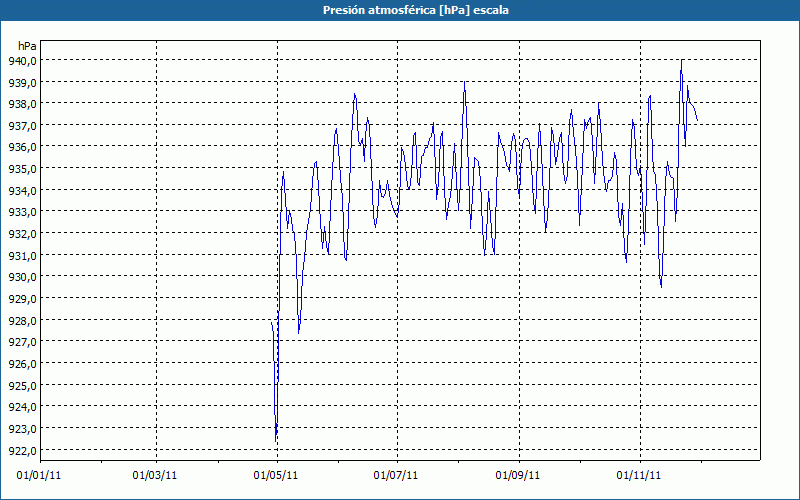
Task: Select the 923,0 y-axis value
Action: (22, 429)
